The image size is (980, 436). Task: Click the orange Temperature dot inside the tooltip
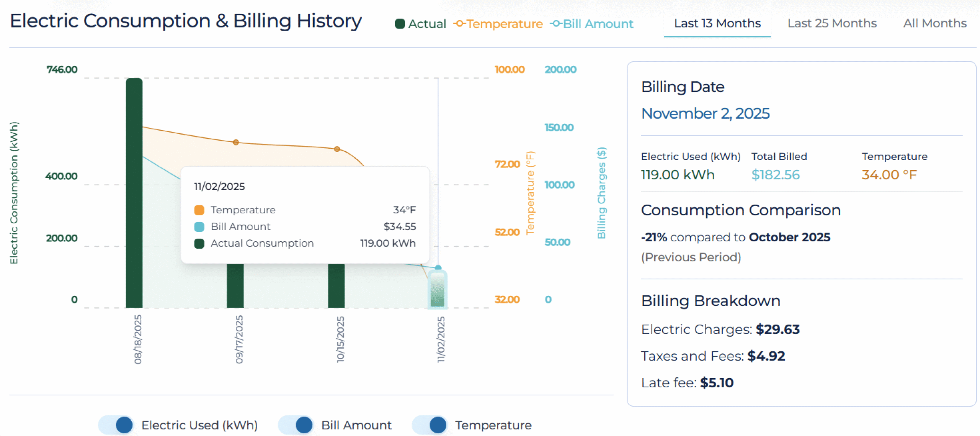click(x=199, y=210)
